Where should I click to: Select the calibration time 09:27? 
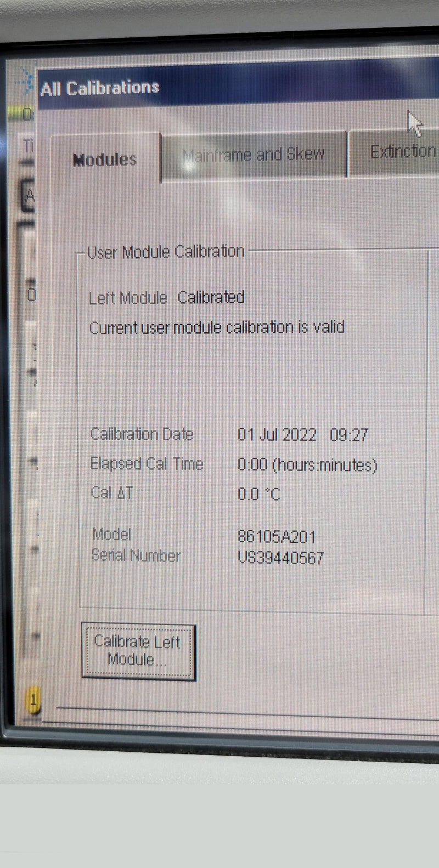[x=349, y=435]
